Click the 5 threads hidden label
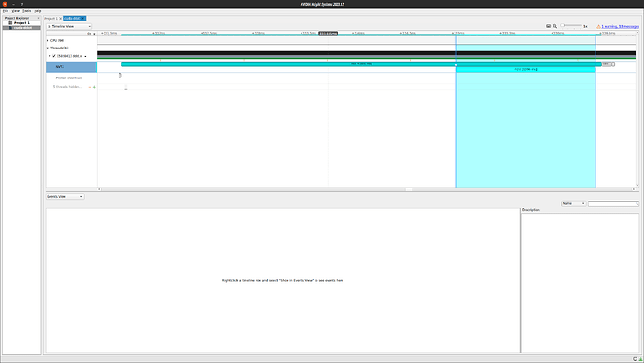 pyautogui.click(x=68, y=87)
